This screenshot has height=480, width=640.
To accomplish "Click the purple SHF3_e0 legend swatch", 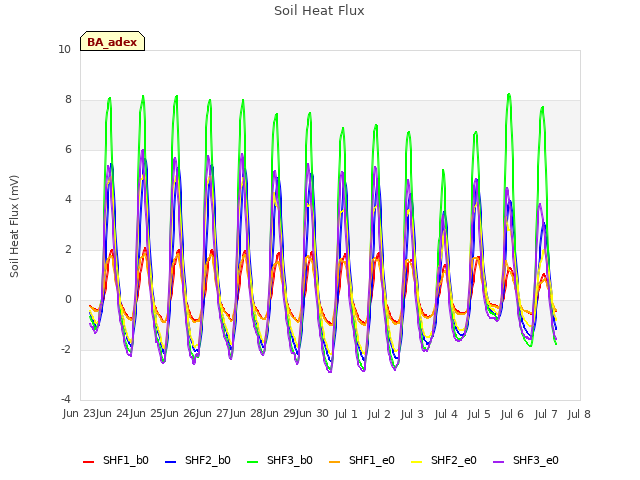I will pos(499,462).
